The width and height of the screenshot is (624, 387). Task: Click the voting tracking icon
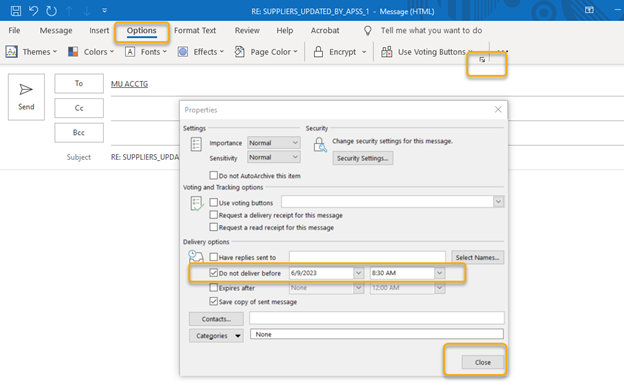(x=197, y=203)
